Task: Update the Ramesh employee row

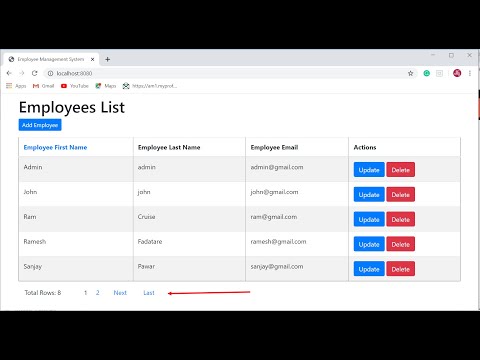Action: [369, 244]
